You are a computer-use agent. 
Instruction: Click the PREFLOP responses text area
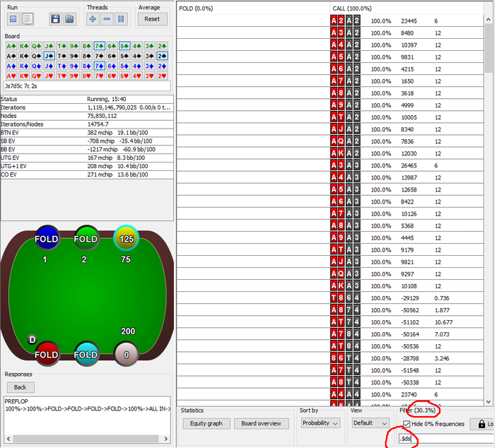pos(88,415)
